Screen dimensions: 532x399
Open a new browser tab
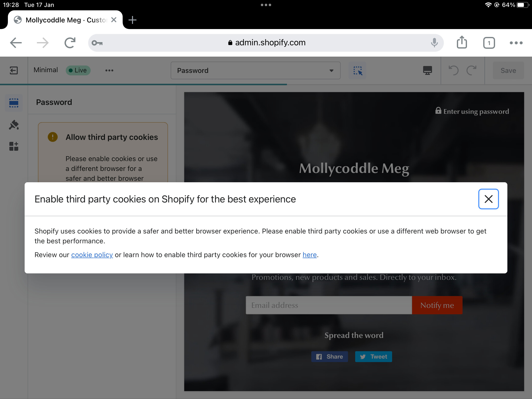[133, 20]
